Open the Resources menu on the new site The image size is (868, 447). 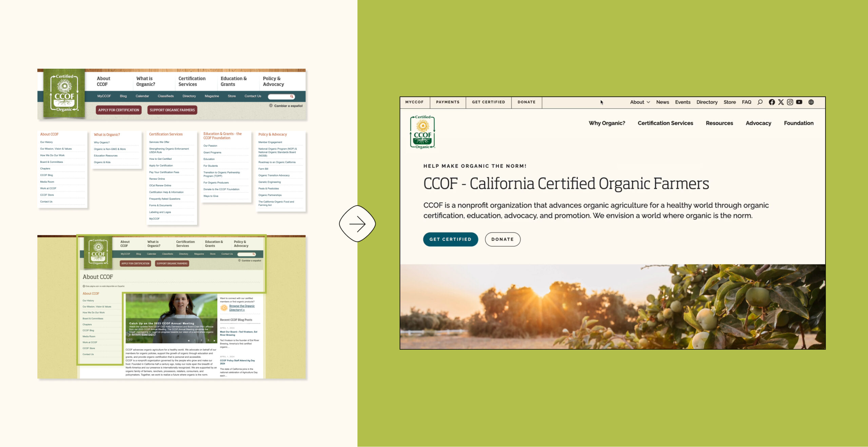(719, 123)
